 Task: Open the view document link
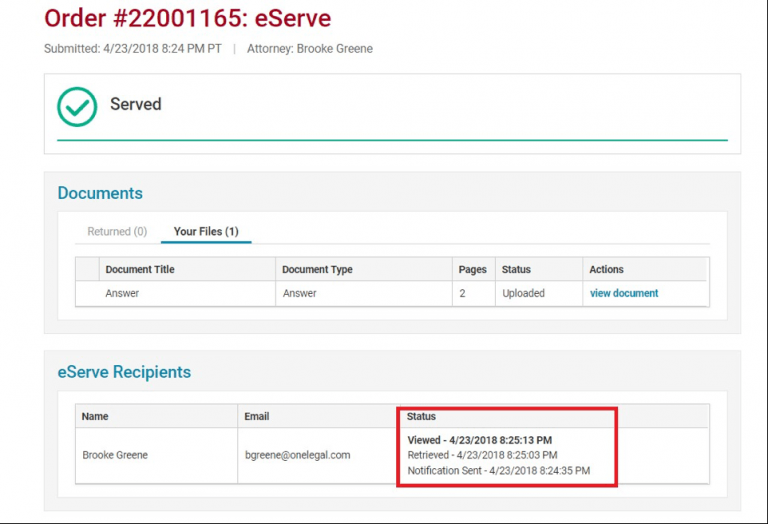624,293
